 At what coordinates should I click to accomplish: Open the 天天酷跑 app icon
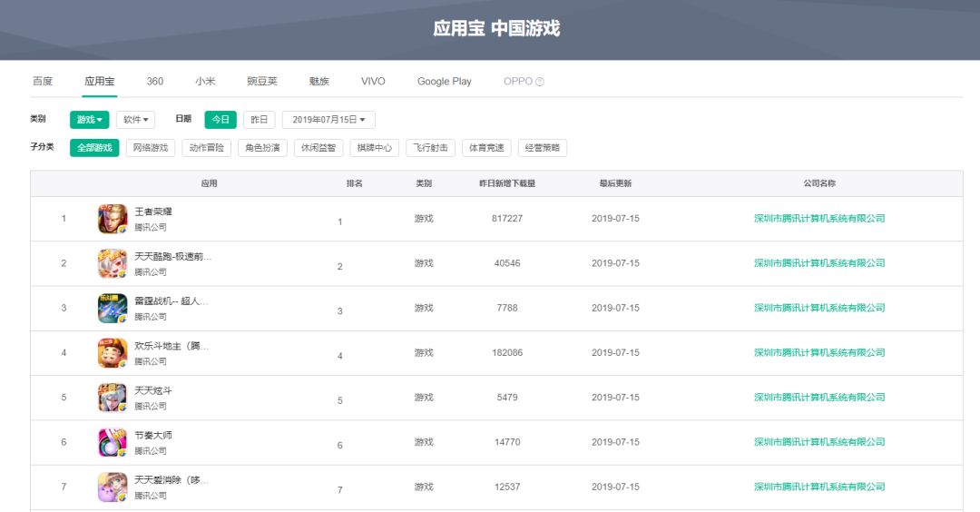tap(113, 263)
